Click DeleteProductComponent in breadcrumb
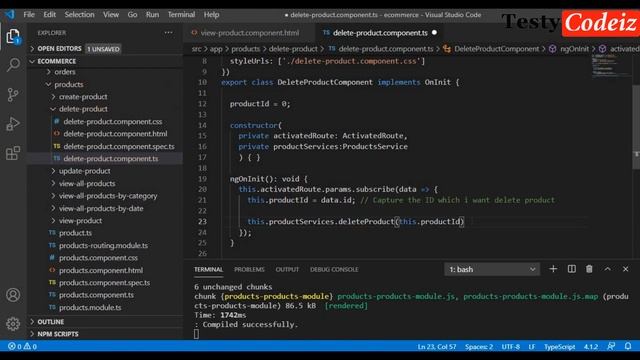The width and height of the screenshot is (640, 360). (496, 49)
